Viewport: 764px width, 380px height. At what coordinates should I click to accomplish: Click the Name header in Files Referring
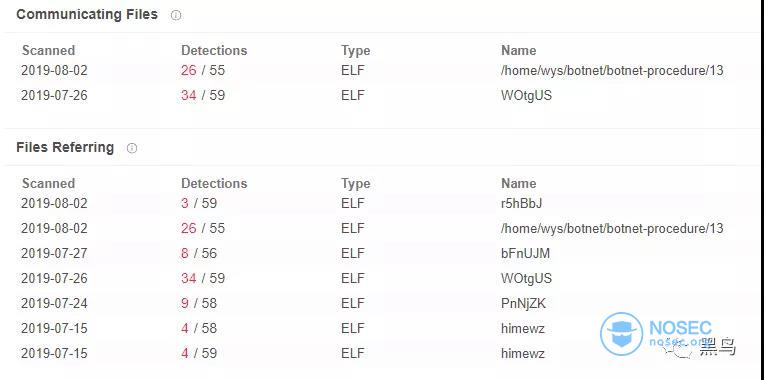coord(518,183)
